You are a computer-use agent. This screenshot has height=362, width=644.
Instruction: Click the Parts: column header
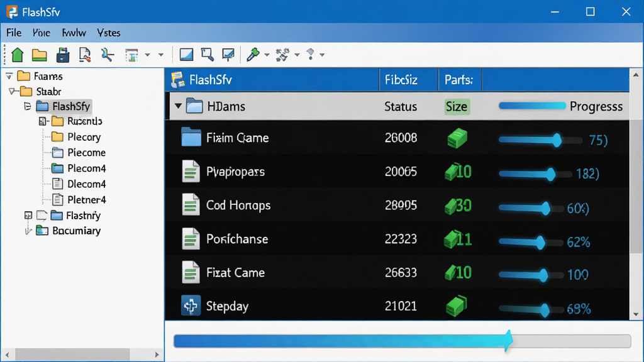click(x=459, y=80)
